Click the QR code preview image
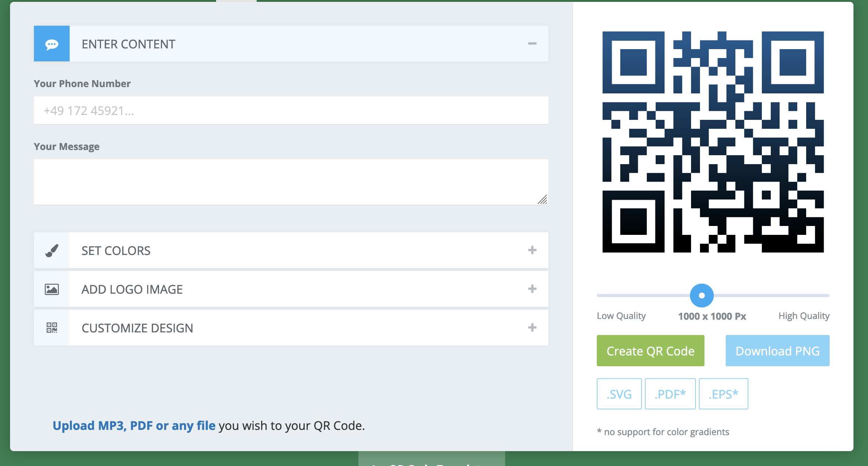The image size is (868, 466). pyautogui.click(x=713, y=142)
